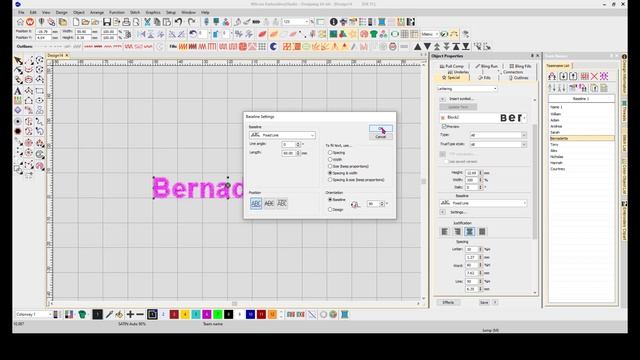Click the Home icon in the toolbar
Viewport: 640px width, 360px height.
pyautogui.click(x=20, y=22)
